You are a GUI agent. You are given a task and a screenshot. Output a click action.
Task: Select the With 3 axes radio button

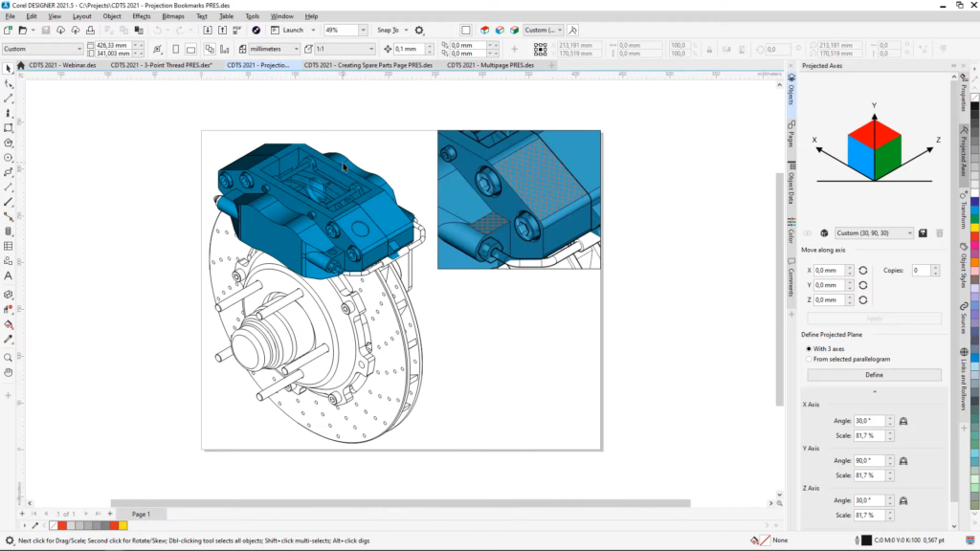click(808, 349)
